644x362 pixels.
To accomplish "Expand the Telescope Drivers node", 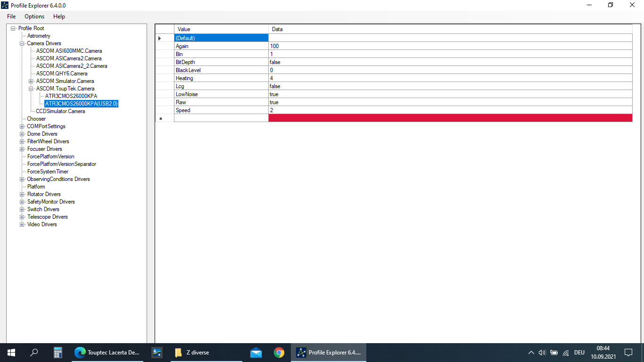I will [22, 217].
